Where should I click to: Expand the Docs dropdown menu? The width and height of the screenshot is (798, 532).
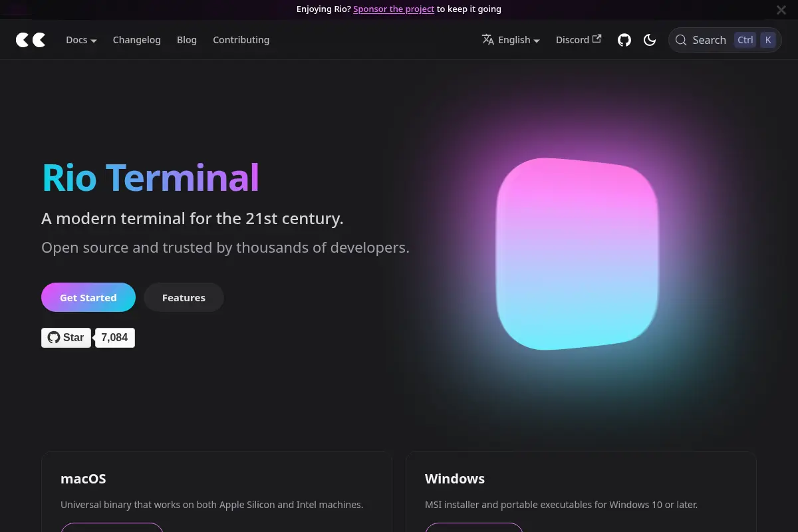coord(81,40)
